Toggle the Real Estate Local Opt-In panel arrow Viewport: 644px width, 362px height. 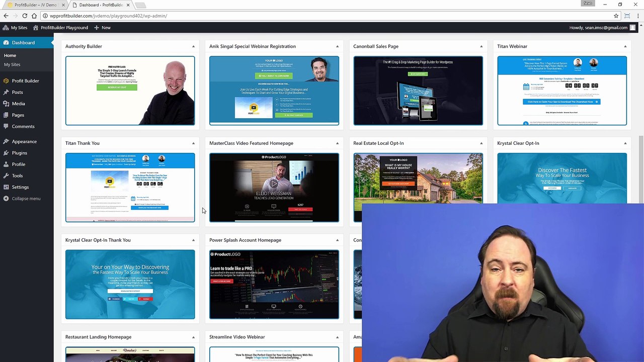point(481,143)
